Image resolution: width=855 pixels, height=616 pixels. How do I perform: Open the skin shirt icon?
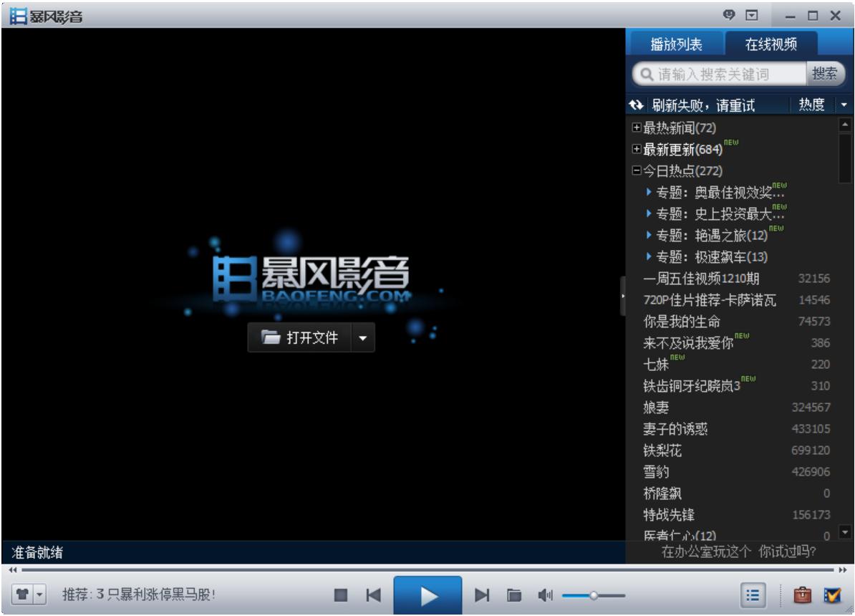pos(22,595)
